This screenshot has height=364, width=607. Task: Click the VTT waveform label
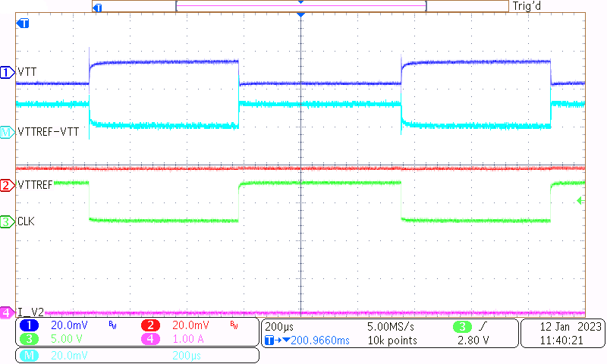click(27, 72)
